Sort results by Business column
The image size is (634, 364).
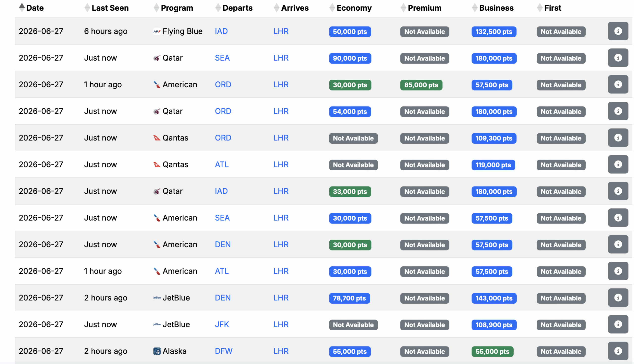click(x=496, y=8)
